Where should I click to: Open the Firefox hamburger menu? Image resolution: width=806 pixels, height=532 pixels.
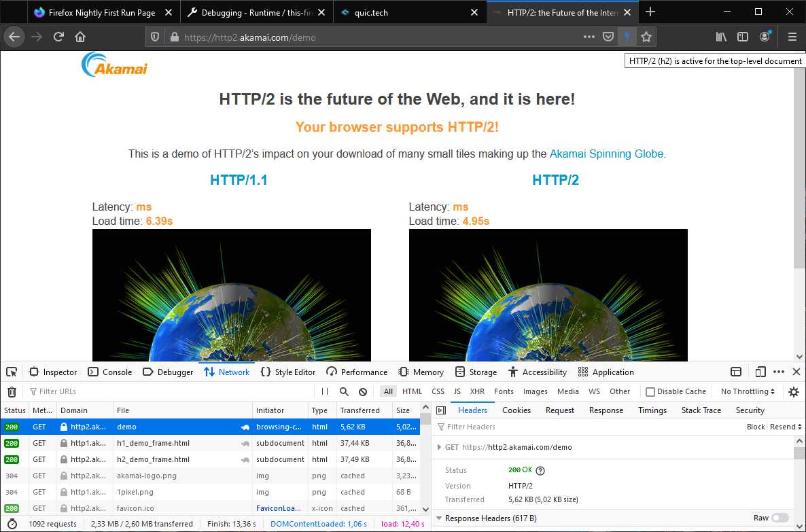pyautogui.click(x=792, y=37)
